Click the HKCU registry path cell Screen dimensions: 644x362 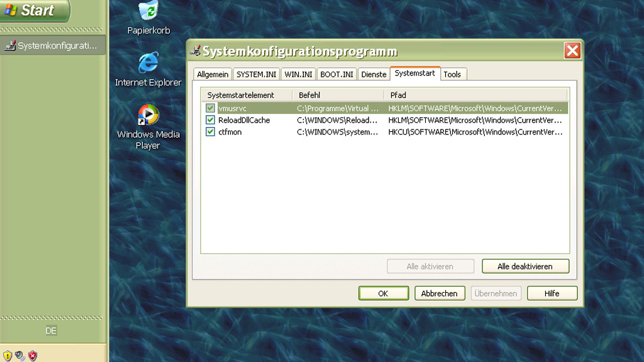[x=475, y=132]
